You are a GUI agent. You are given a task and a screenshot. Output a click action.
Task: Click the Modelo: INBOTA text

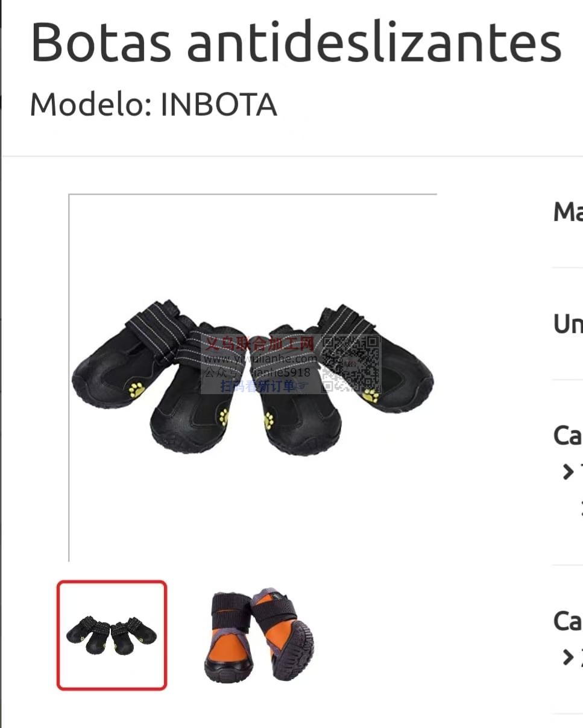pyautogui.click(x=153, y=105)
